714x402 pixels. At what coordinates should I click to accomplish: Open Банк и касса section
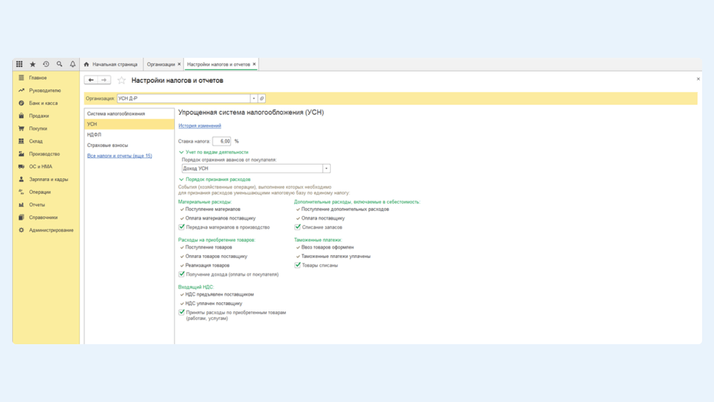[43, 103]
